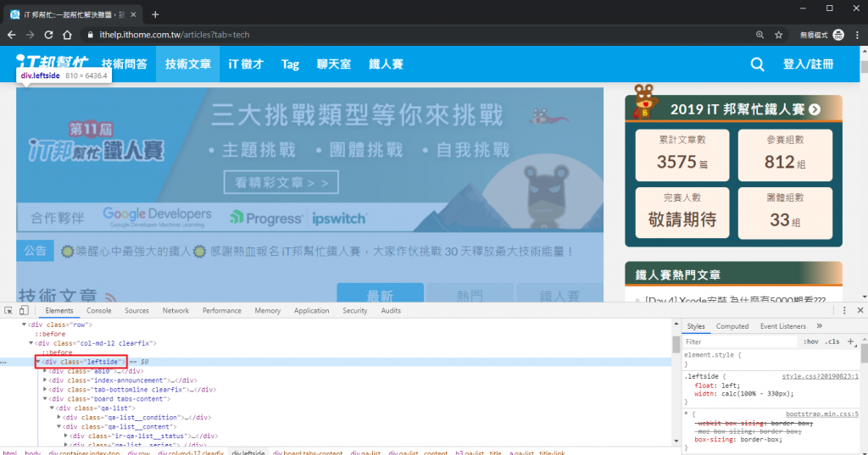
Task: Collapse the board tabs-content node
Action: [x=45, y=399]
